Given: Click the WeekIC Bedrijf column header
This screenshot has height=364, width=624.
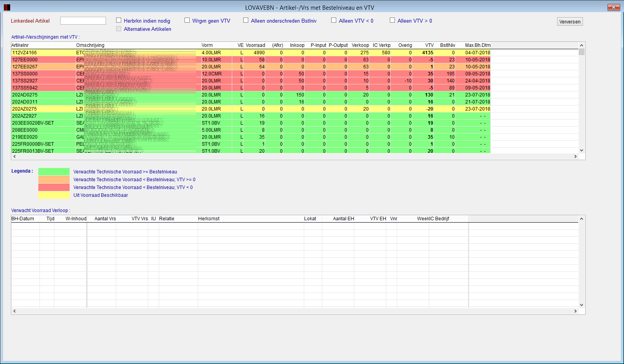Looking at the screenshot, I should click(x=433, y=219).
